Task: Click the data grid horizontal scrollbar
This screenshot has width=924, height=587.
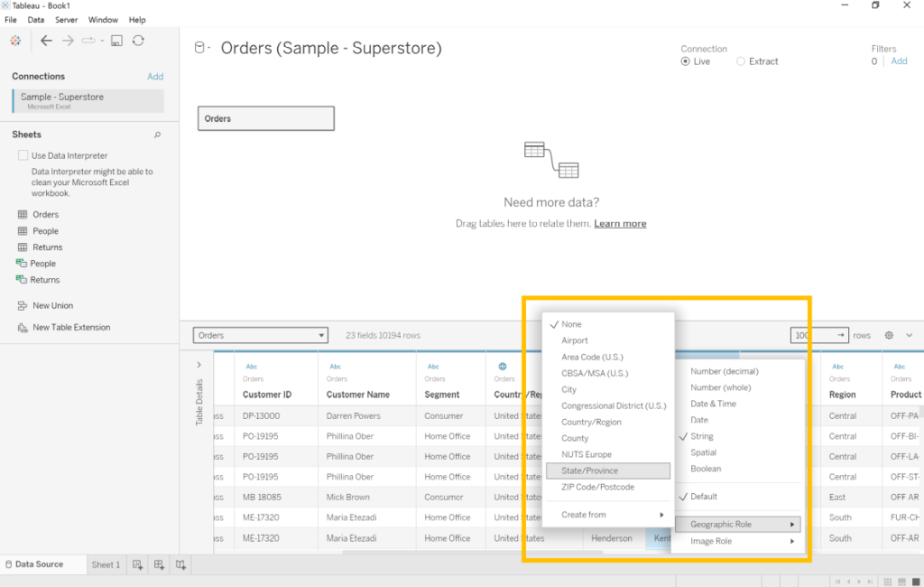Action: coord(471,552)
